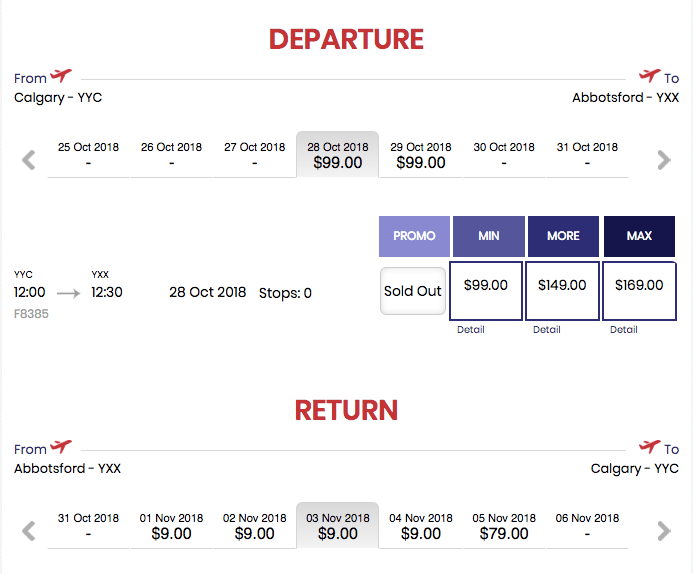693x574 pixels.
Task: Click the next-dates arrow in the return date row
Action: pyautogui.click(x=664, y=531)
